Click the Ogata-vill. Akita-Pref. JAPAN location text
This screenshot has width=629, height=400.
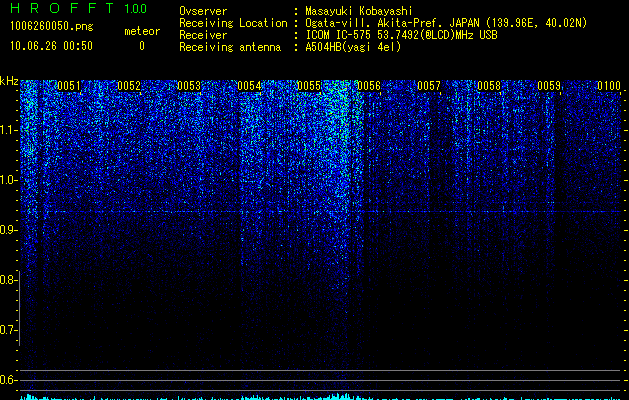point(446,23)
